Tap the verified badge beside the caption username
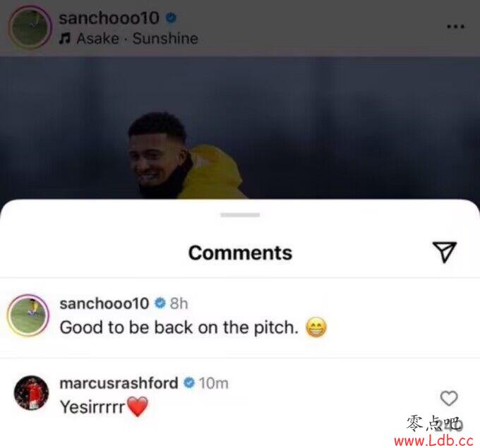 [x=160, y=303]
